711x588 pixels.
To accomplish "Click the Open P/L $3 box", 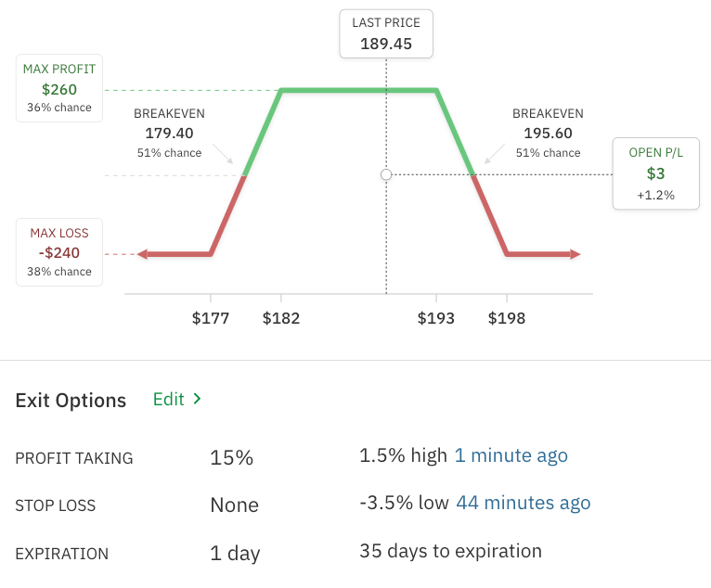I will [655, 173].
